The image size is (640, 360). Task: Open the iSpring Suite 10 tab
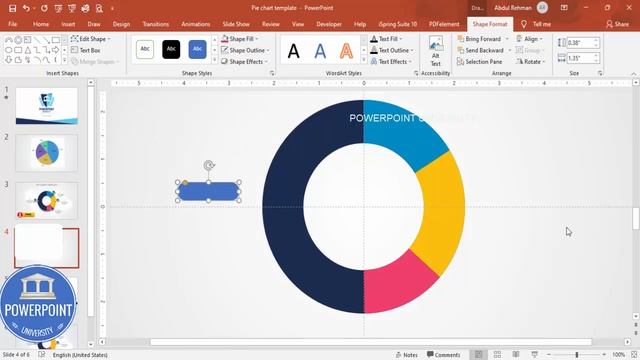[x=397, y=24]
